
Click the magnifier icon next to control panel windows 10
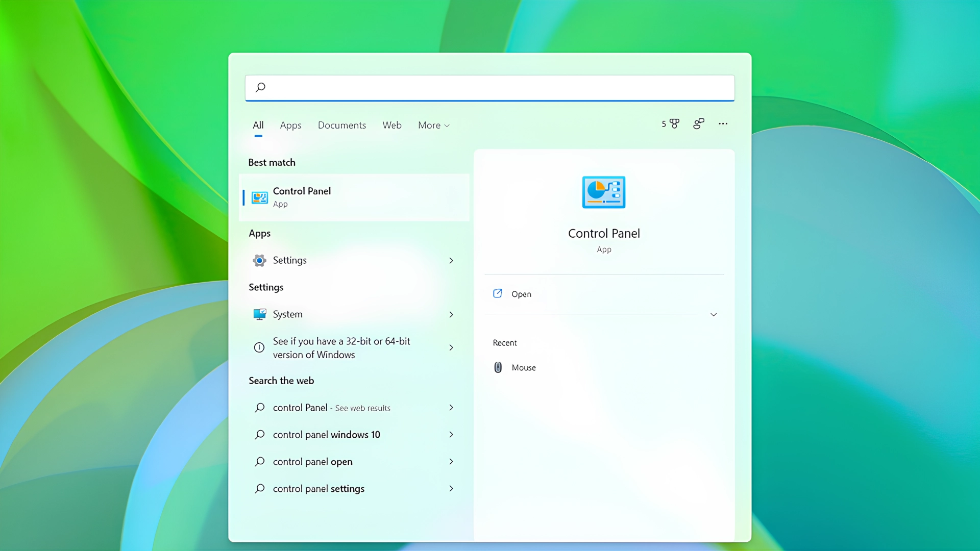pyautogui.click(x=260, y=435)
